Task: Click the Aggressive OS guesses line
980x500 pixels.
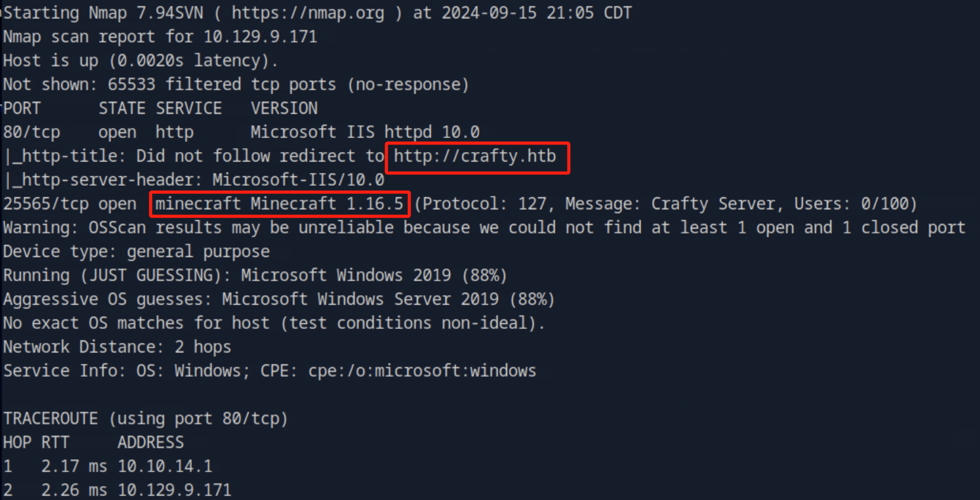Action: (278, 300)
